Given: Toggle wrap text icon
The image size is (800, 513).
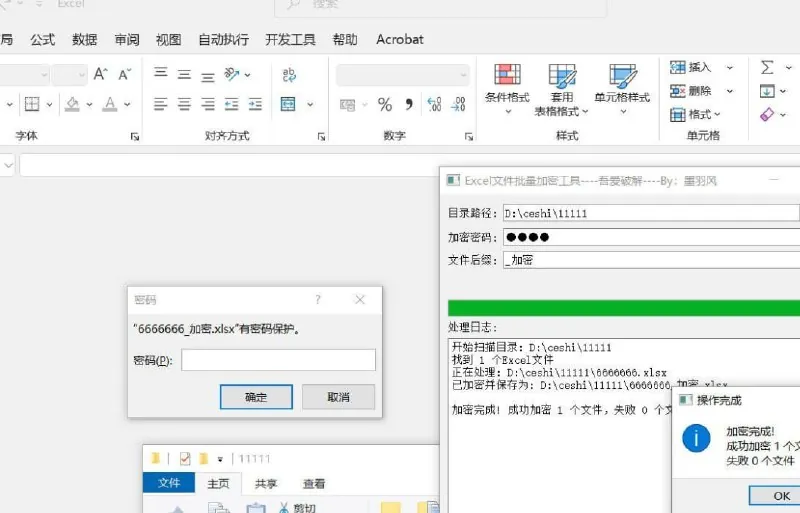Looking at the screenshot, I should click(289, 75).
